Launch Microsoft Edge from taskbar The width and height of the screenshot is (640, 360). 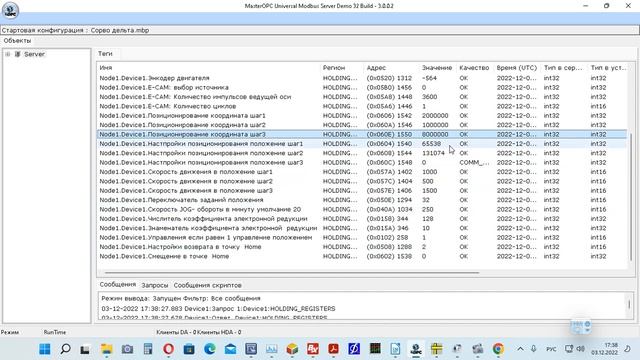coord(210,349)
